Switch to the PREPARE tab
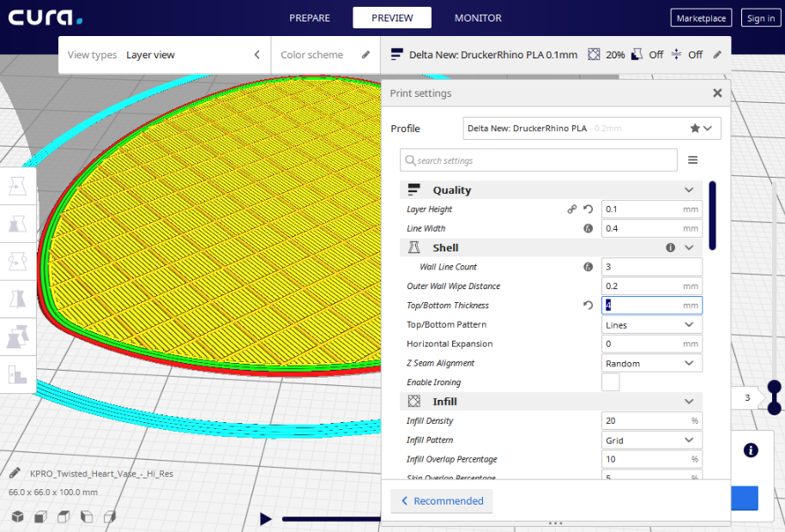Viewport: 785px width, 532px height. coord(310,18)
